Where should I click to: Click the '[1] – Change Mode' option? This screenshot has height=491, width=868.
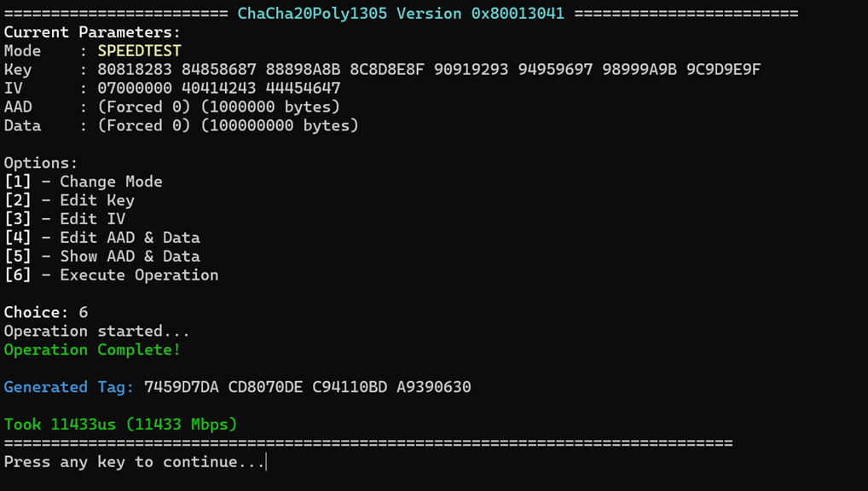pyautogui.click(x=84, y=182)
